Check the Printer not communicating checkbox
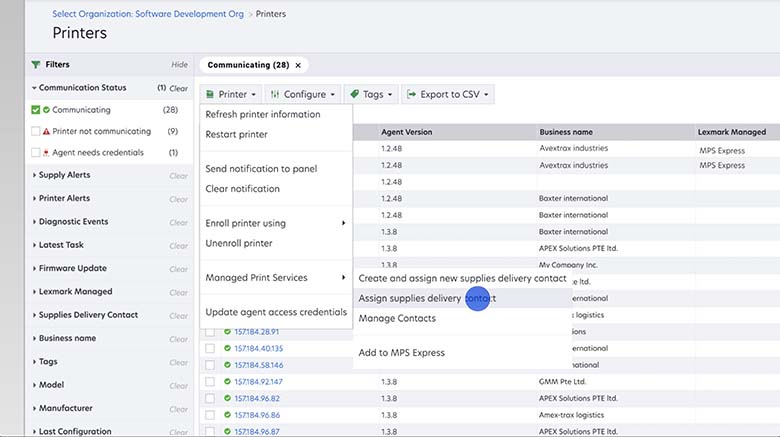This screenshot has width=780, height=437. pos(36,131)
